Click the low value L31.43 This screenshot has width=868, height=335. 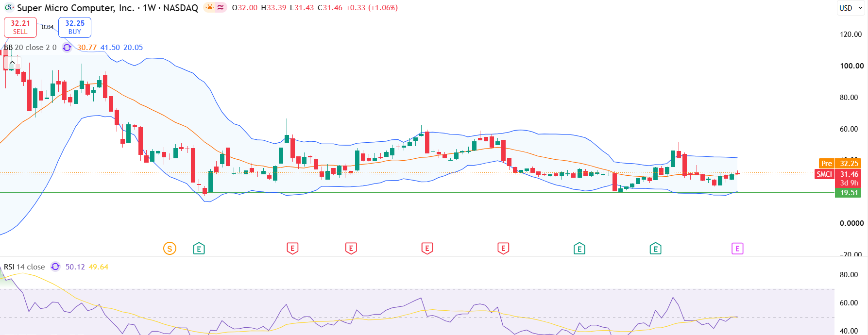(x=302, y=8)
